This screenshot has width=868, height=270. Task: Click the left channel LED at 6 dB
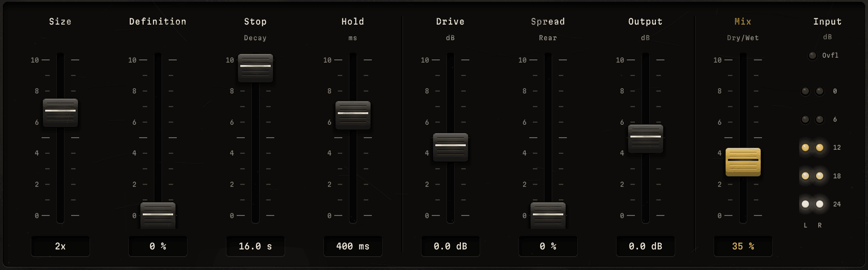[x=805, y=119]
